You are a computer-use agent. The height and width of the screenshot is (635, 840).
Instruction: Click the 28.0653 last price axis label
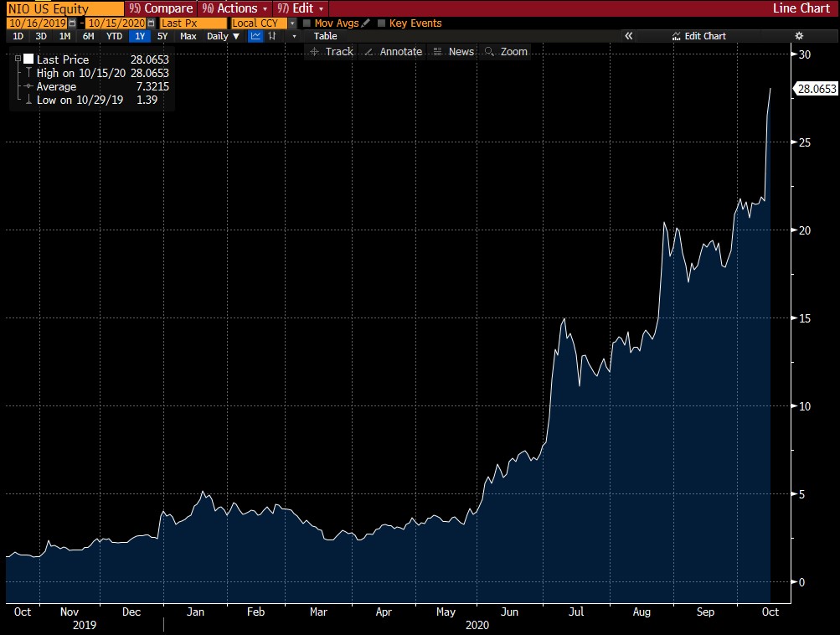(816, 89)
